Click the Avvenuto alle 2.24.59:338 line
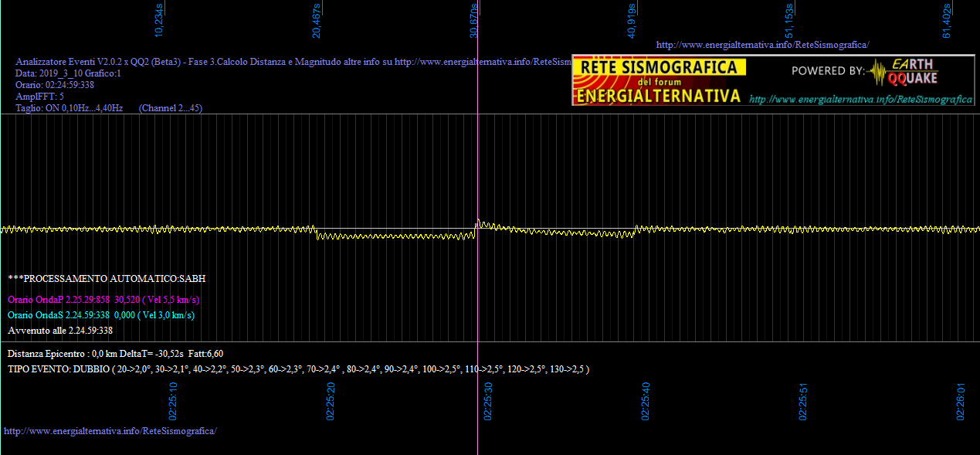This screenshot has width=980, height=455. (x=60, y=331)
